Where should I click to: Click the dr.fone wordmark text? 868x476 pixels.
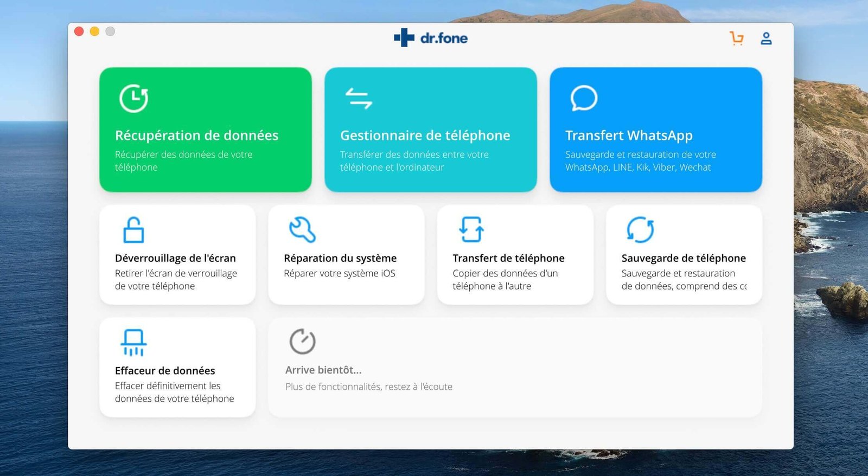444,38
